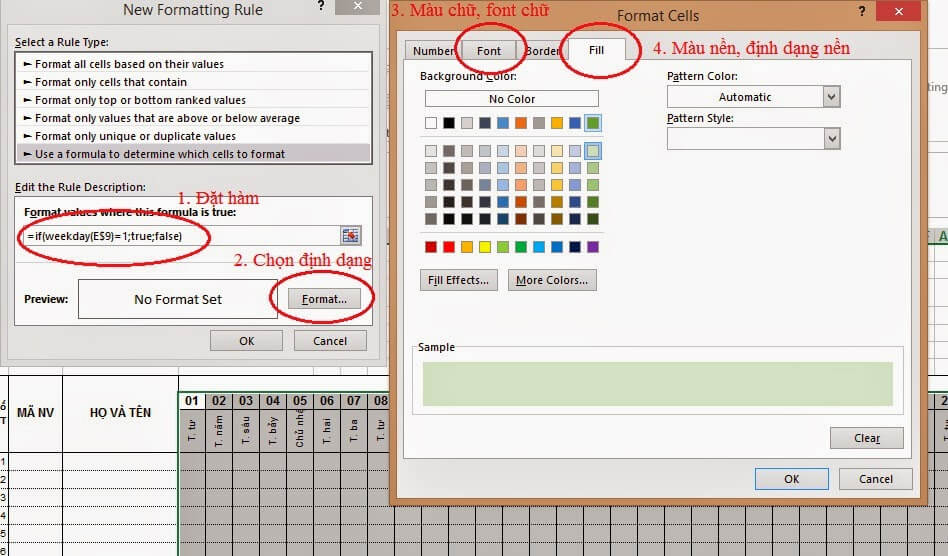Screen dimensions: 948x556
Task: Click the formula input field
Action: pos(180,235)
